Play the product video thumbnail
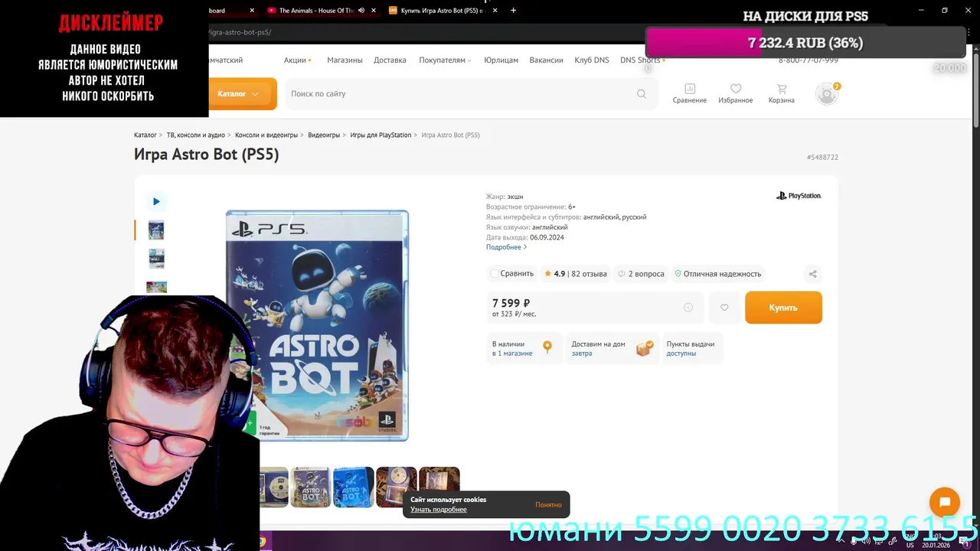Image resolution: width=980 pixels, height=551 pixels. tap(156, 201)
